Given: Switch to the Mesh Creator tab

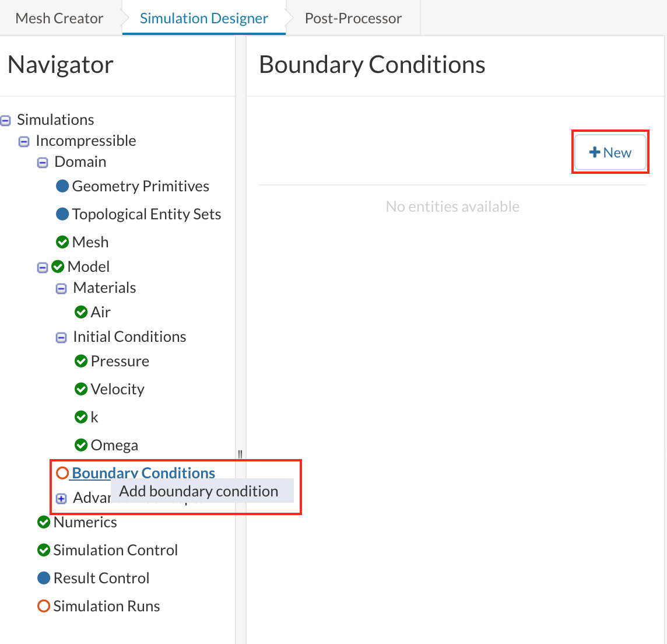Looking at the screenshot, I should tap(59, 18).
